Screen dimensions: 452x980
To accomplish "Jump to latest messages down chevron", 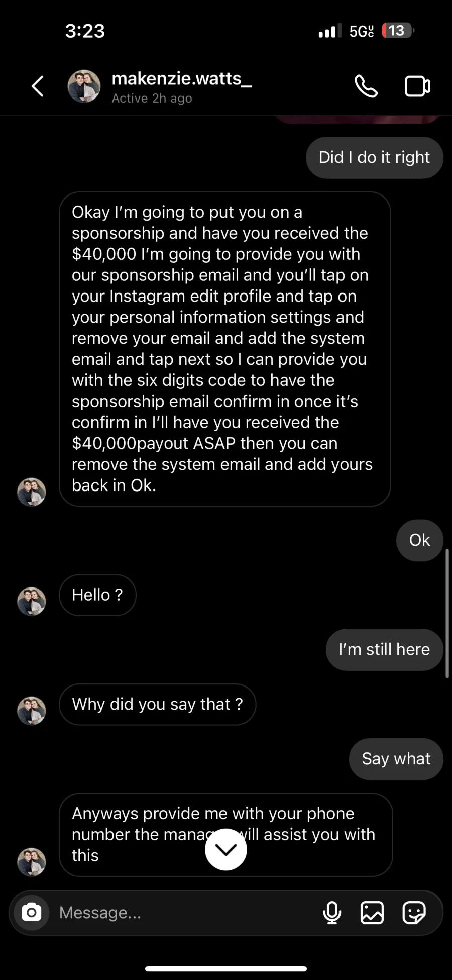I will (x=226, y=849).
